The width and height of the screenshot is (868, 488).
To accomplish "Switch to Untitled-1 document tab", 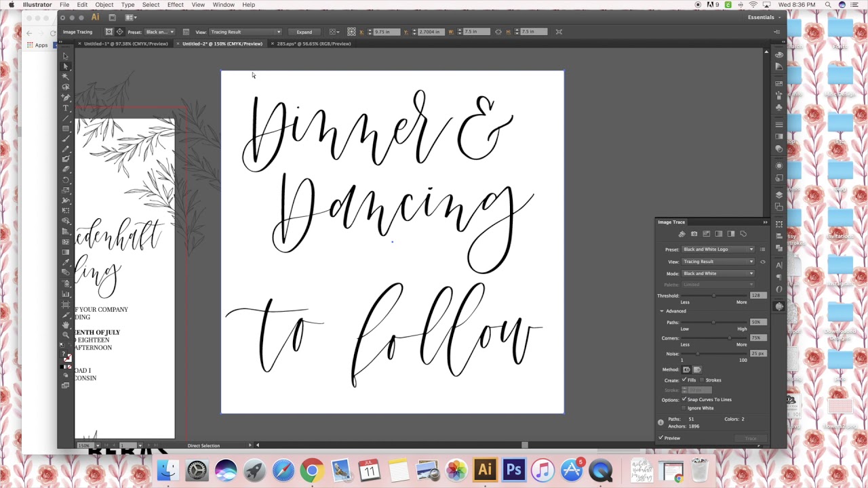I will 125,43.
